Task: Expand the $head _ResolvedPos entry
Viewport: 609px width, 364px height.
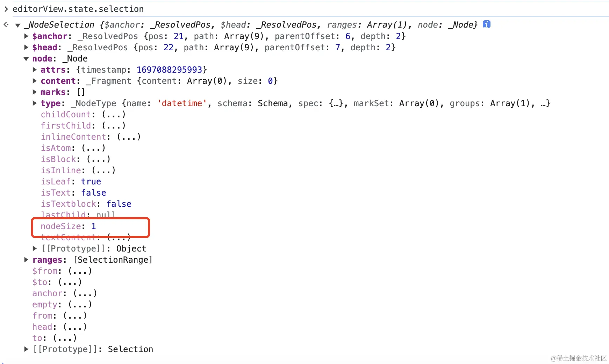Action: click(x=26, y=47)
